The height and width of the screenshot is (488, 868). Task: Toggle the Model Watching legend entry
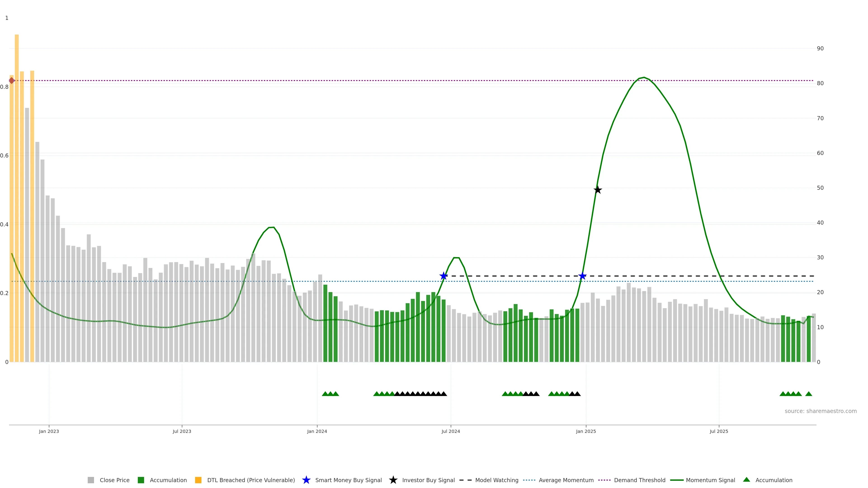pos(496,480)
